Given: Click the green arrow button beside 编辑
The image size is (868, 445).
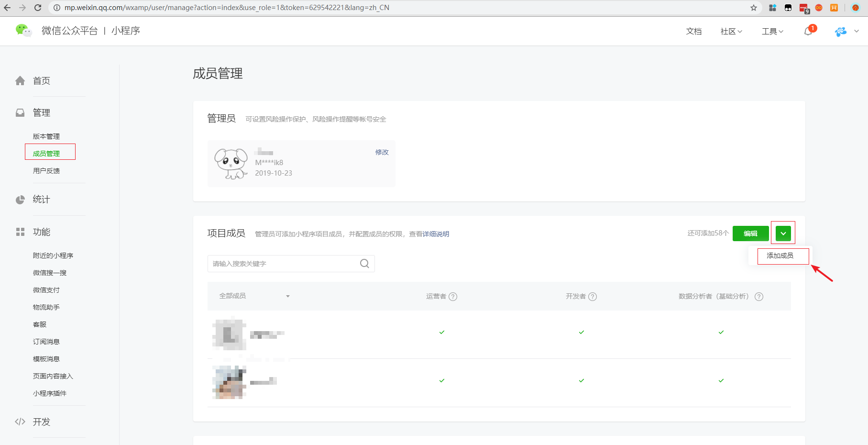Looking at the screenshot, I should (783, 234).
